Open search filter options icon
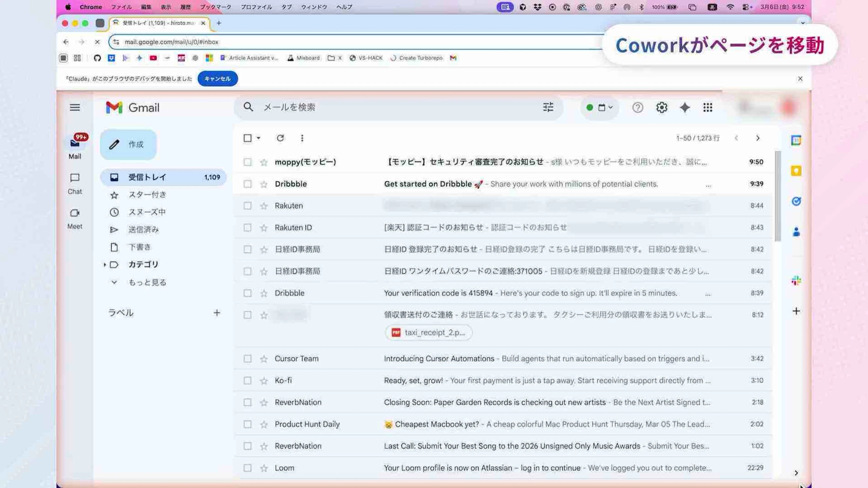Viewport: 868px width, 488px height. [548, 107]
